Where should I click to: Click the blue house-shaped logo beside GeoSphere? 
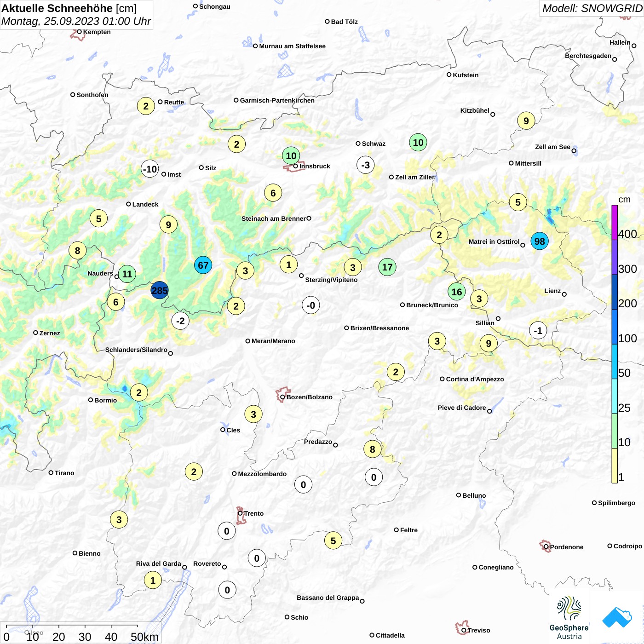pos(617,617)
